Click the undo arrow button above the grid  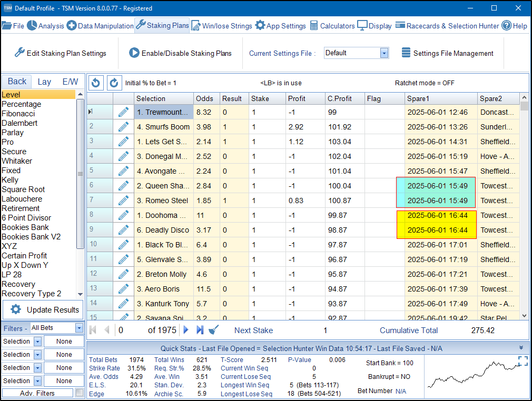click(95, 83)
